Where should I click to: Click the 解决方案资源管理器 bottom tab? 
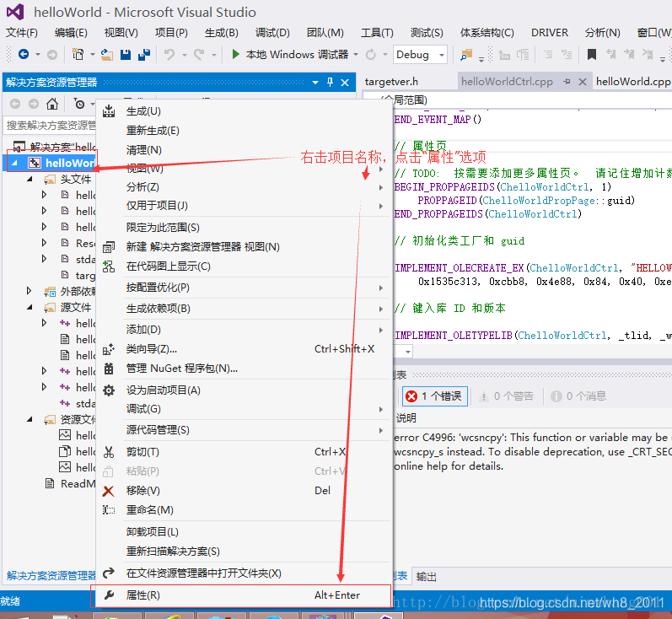tap(51, 575)
